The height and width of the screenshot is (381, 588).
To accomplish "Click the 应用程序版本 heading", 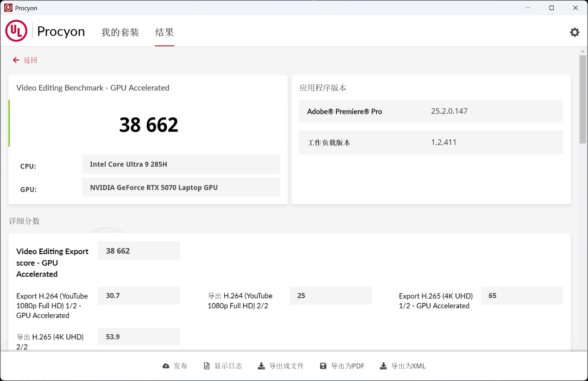I will 323,88.
